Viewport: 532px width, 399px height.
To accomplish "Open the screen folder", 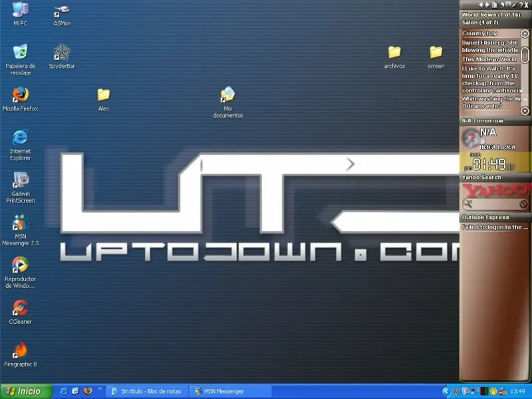I will click(436, 57).
